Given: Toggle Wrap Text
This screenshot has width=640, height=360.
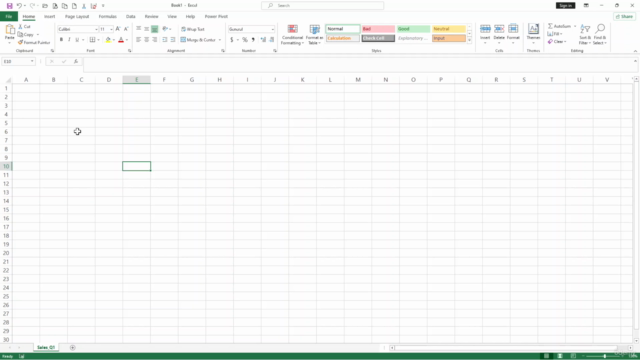Looking at the screenshot, I should click(193, 29).
